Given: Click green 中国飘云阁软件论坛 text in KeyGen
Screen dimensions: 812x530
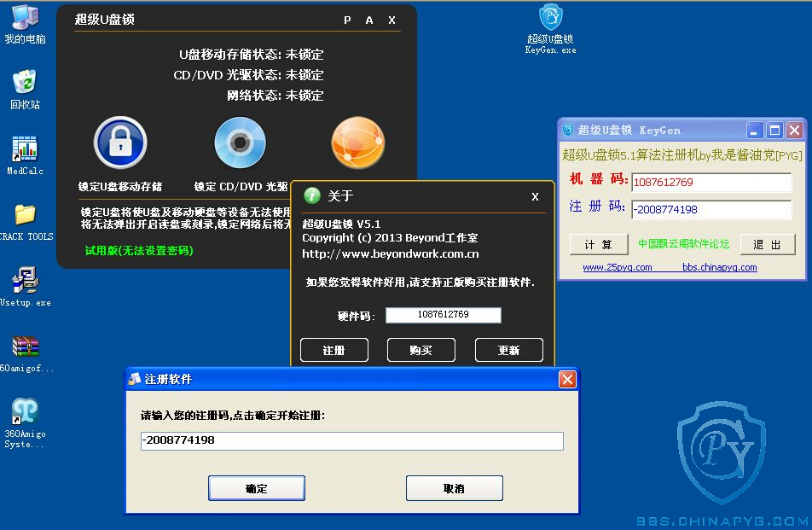Looking at the screenshot, I should [683, 243].
